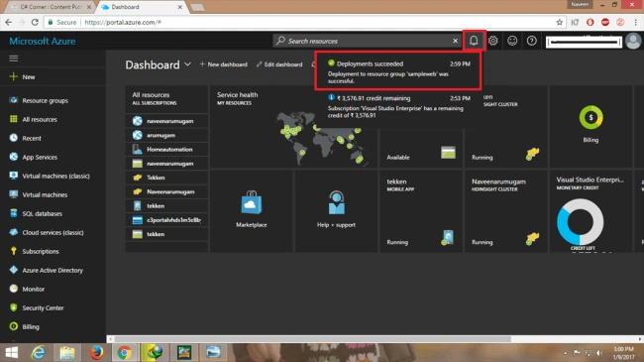This screenshot has height=362, width=644.
Task: Open the Help + support tile
Action: point(337,210)
